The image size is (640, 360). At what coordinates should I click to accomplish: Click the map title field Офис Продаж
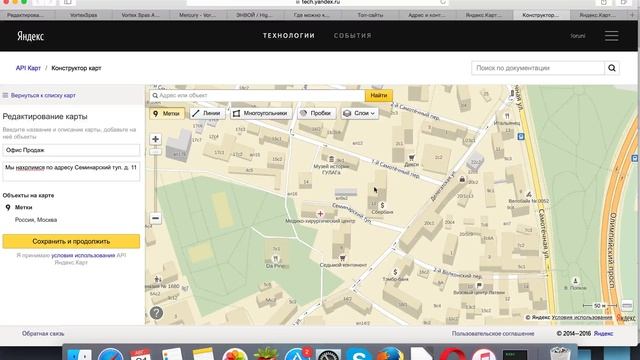(x=71, y=150)
